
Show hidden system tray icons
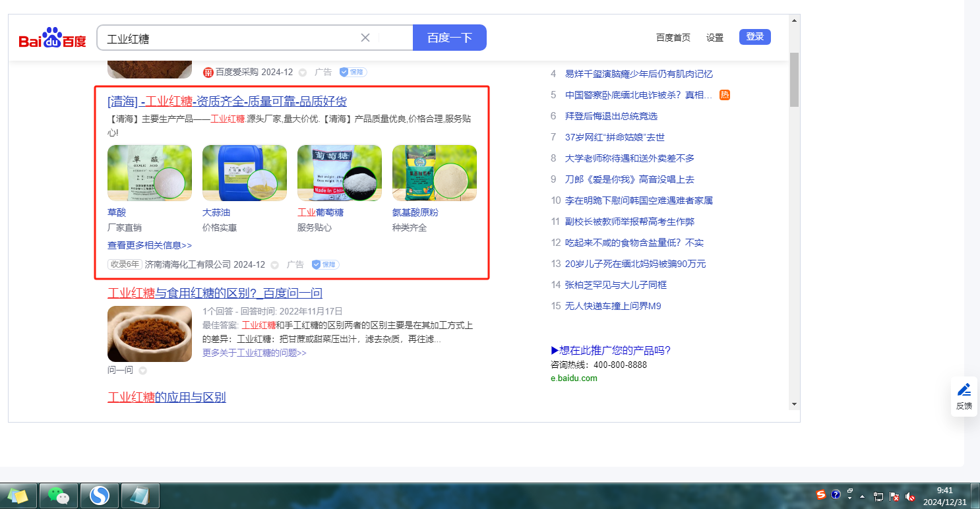(862, 496)
